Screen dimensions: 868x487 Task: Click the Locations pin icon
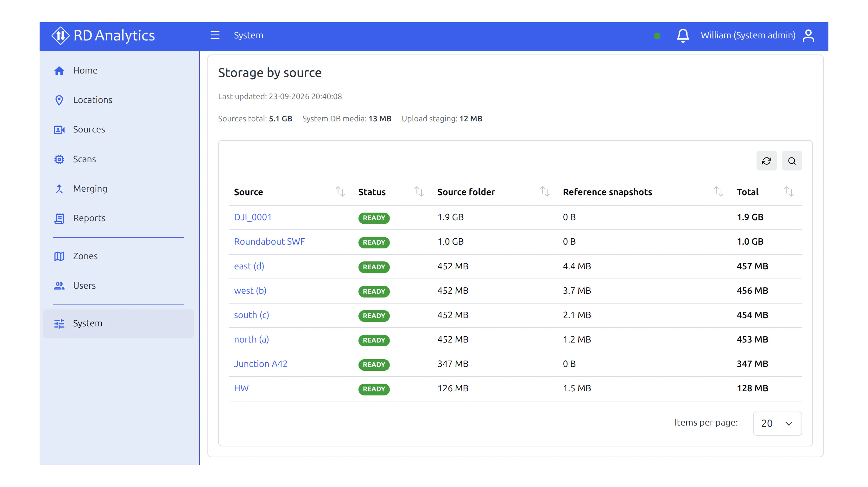59,100
